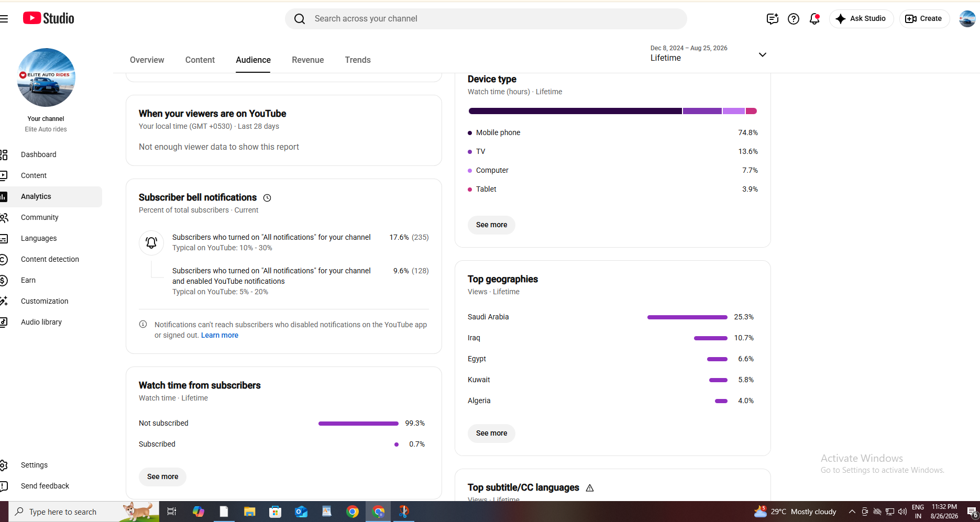The image size is (980, 522).
Task: Open Outlook from the taskbar
Action: coord(301,512)
